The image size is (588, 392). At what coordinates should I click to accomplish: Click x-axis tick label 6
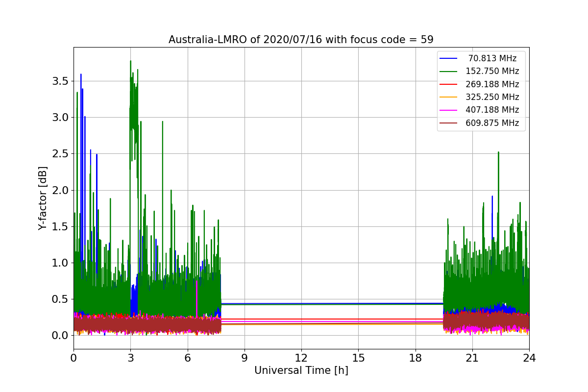click(x=188, y=358)
